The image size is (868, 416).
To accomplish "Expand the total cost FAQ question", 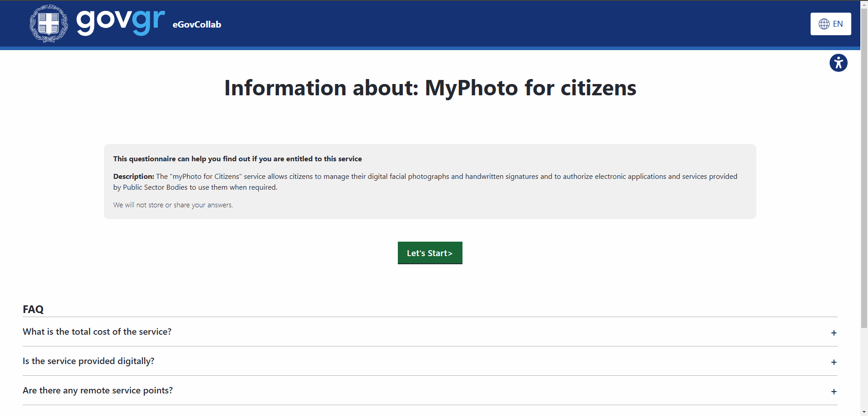I will (430, 332).
